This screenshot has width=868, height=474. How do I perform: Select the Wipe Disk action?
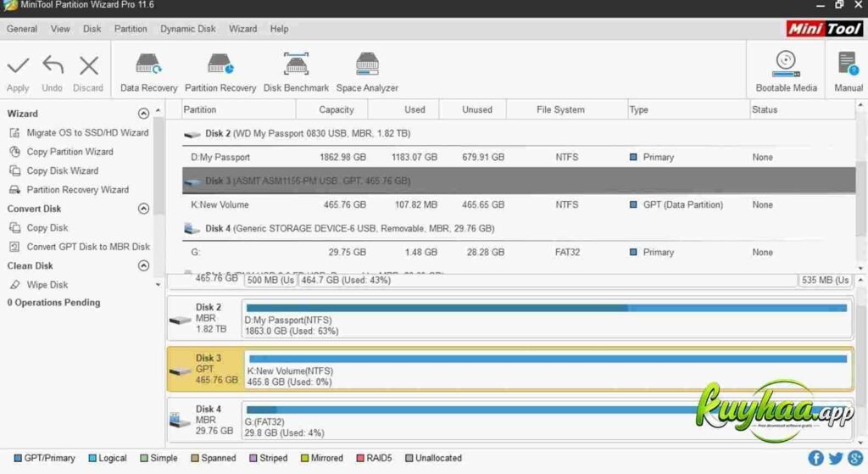coord(47,285)
